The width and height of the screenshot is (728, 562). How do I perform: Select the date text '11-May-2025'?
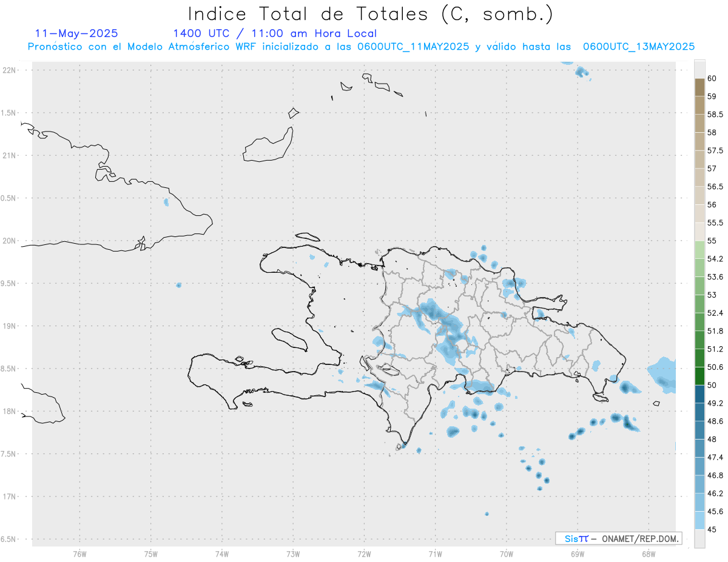pos(76,34)
